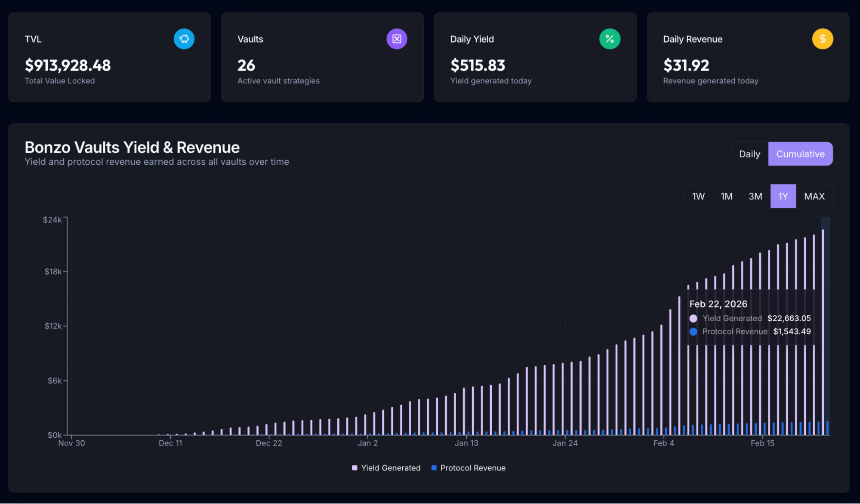
Task: Click the Feb 4 axis label
Action: click(x=663, y=443)
